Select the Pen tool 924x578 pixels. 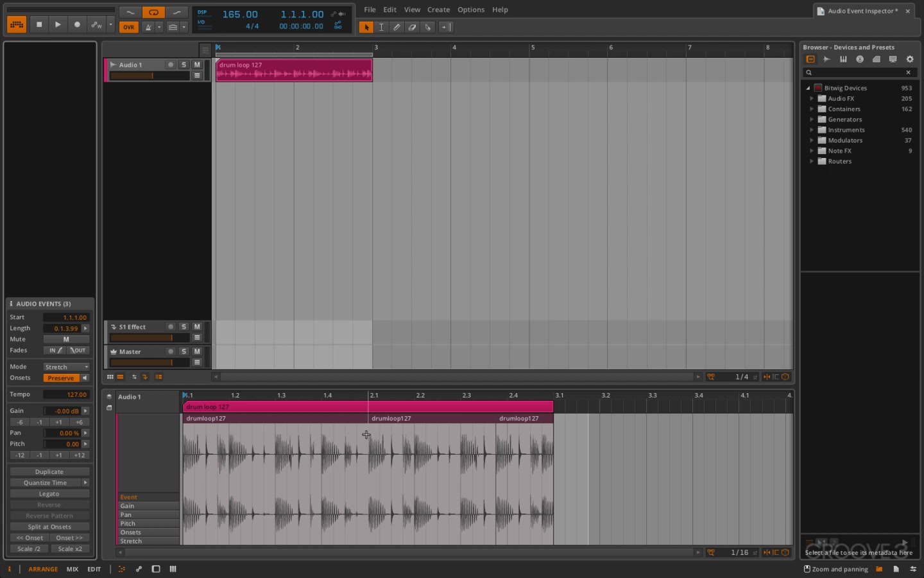(x=397, y=27)
